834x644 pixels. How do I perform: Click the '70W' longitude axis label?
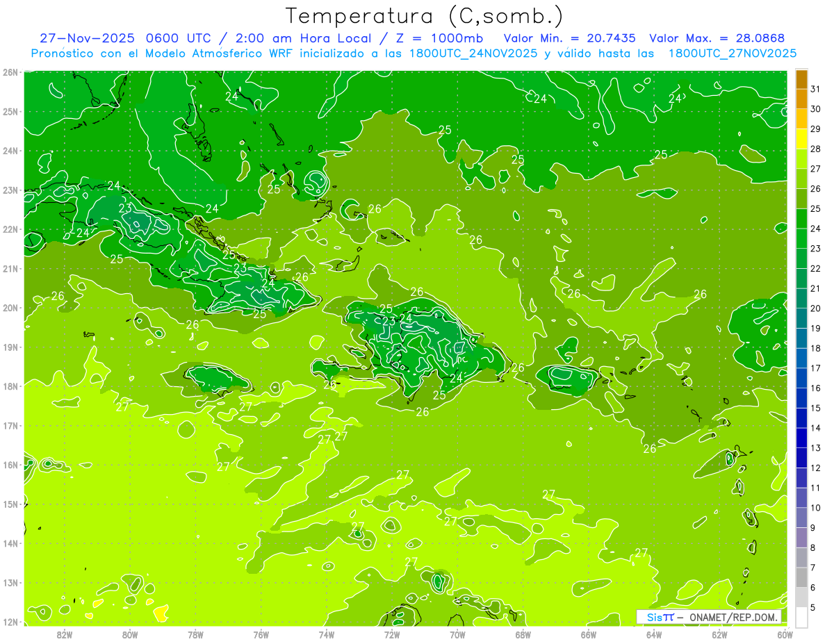pos(457,634)
